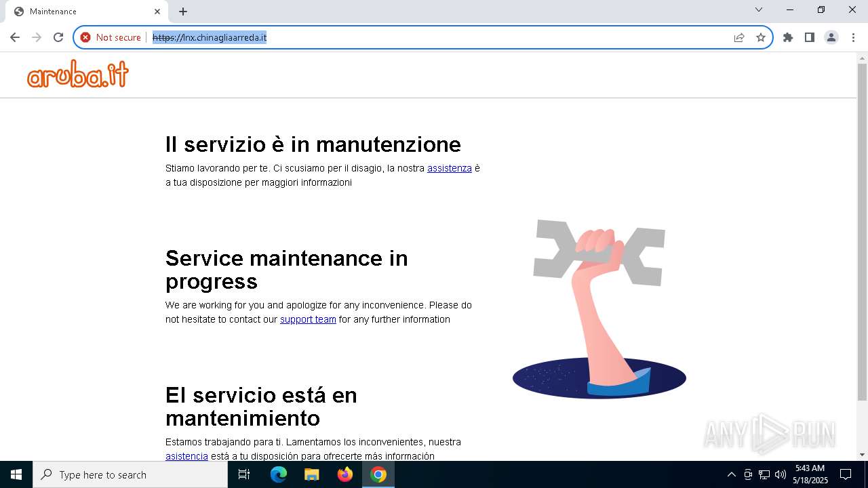The height and width of the screenshot is (488, 868).
Task: Launch Microsoft Edge from taskbar
Action: [279, 474]
